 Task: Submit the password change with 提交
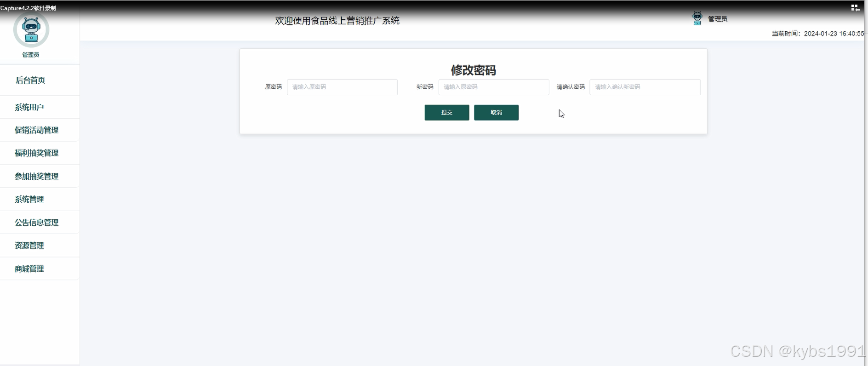tap(447, 113)
